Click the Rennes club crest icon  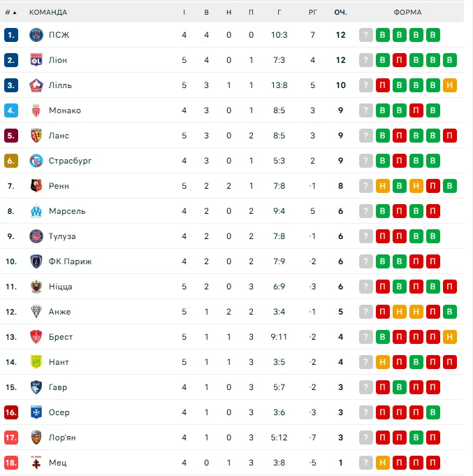pos(36,186)
